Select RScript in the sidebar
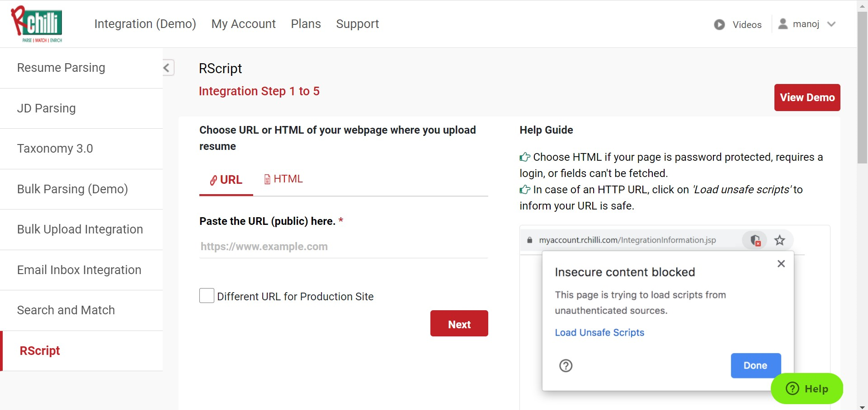The height and width of the screenshot is (410, 868). (81, 351)
